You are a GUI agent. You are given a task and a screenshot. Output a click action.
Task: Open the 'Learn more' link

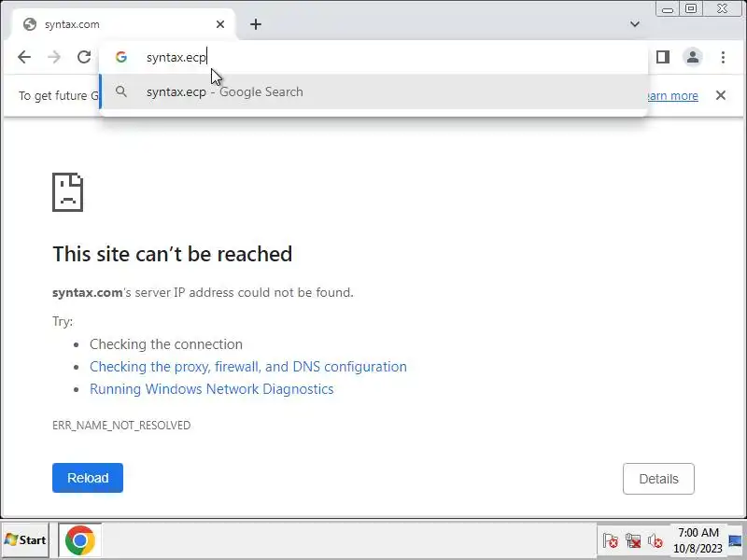point(672,96)
